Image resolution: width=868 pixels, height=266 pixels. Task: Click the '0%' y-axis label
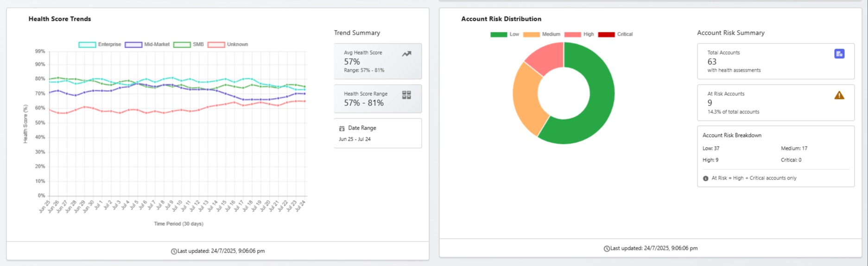(41, 196)
